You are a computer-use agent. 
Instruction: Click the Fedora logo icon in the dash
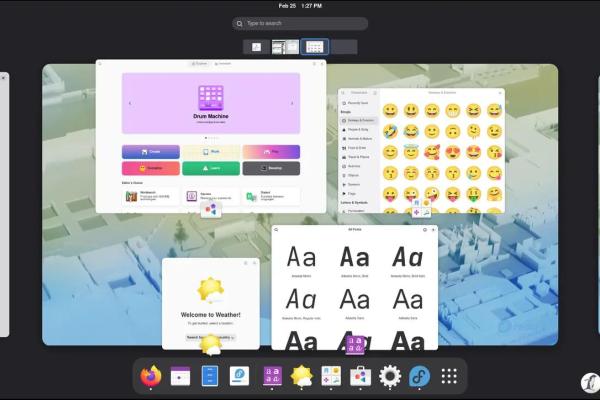click(419, 376)
